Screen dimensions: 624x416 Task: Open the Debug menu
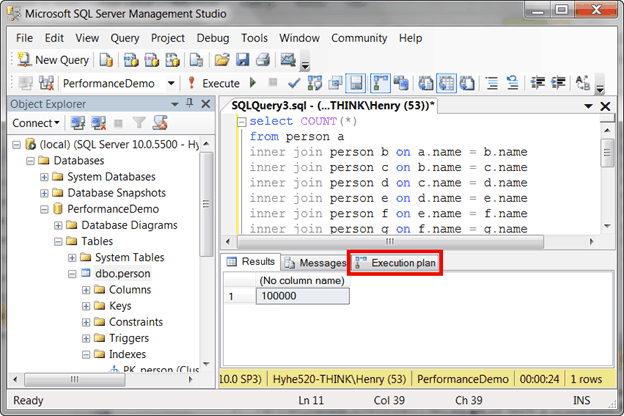(213, 38)
